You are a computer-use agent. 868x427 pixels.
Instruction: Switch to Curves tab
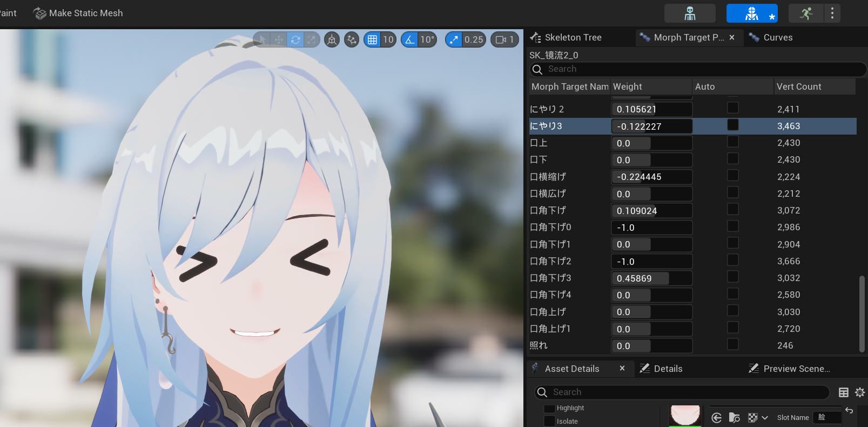778,37
